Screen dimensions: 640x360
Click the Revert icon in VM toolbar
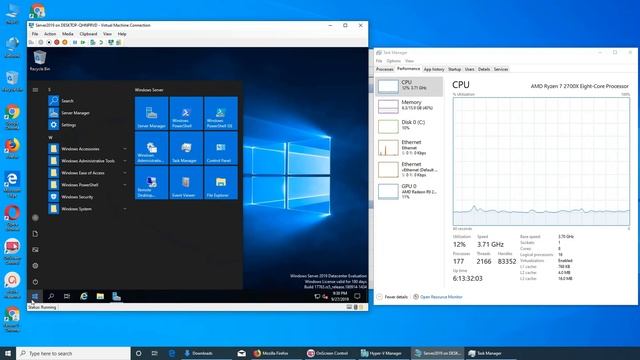[101, 42]
